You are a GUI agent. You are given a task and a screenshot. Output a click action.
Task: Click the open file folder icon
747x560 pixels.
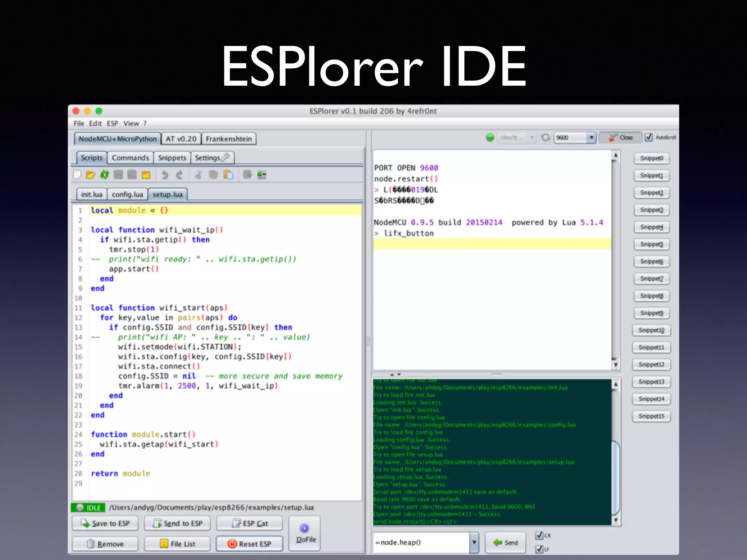pyautogui.click(x=90, y=175)
